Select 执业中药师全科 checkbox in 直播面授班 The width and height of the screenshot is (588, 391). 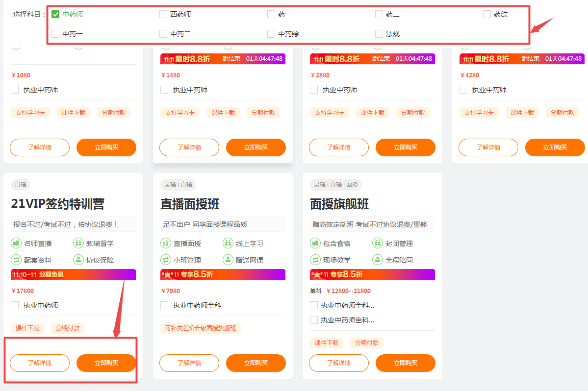[165, 305]
